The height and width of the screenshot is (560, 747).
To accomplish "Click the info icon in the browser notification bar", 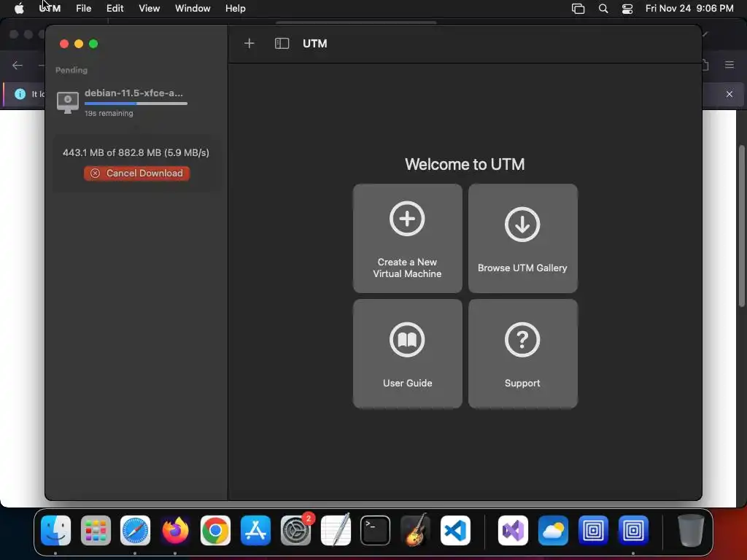I will 20,94.
